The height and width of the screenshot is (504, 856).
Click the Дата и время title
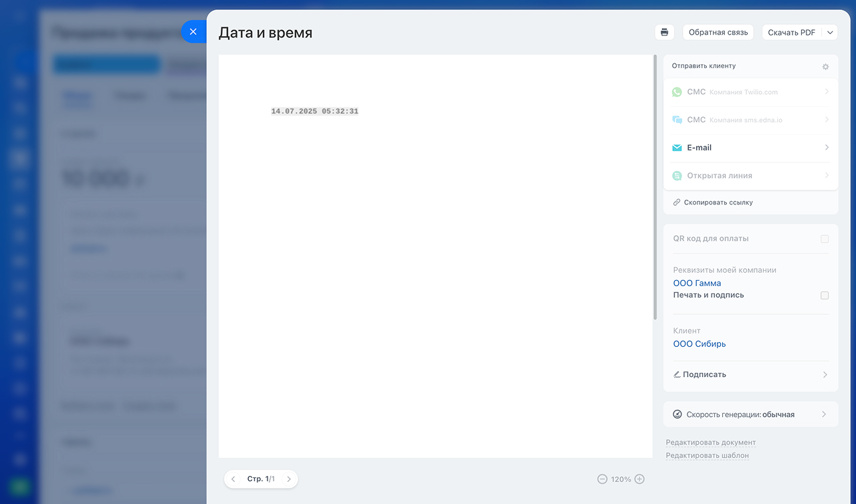[265, 33]
